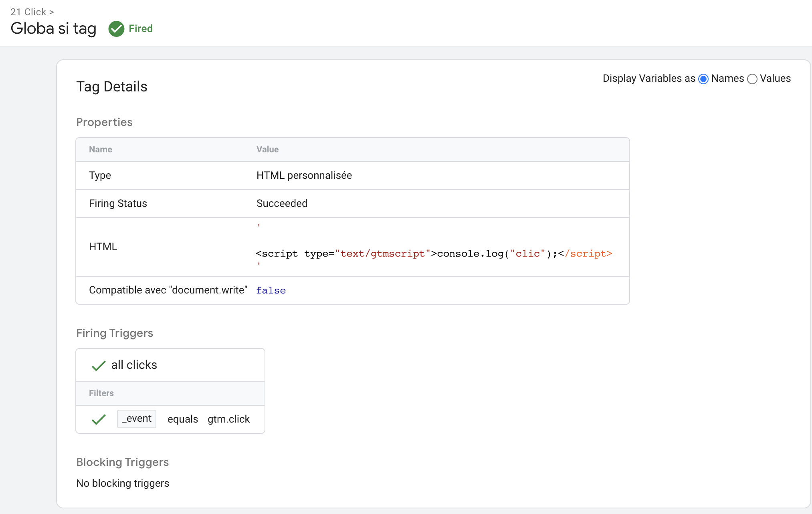Click the _event filter checkmark icon

pos(99,419)
